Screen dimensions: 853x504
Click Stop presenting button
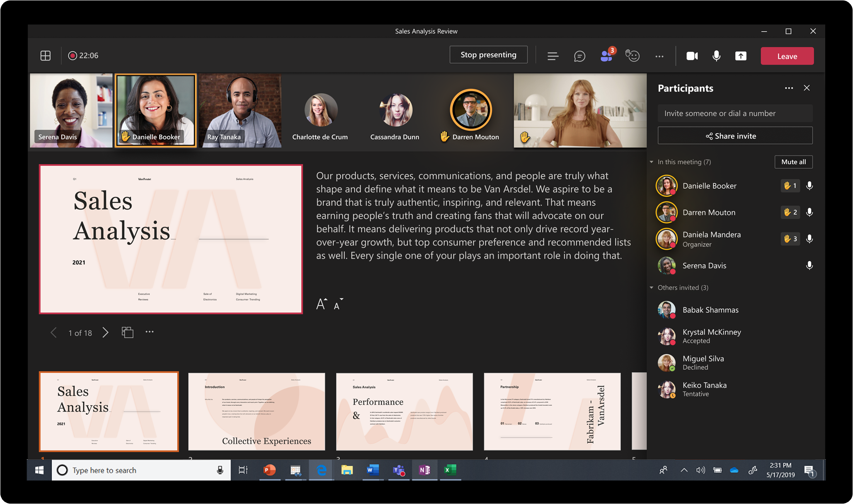tap(488, 55)
